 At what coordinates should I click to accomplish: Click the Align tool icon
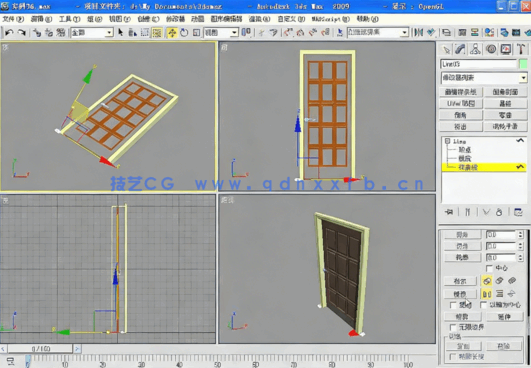(x=431, y=33)
